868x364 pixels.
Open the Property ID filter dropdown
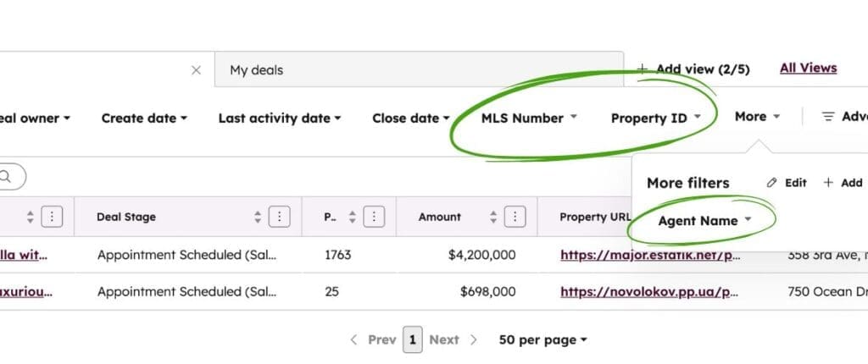(657, 119)
